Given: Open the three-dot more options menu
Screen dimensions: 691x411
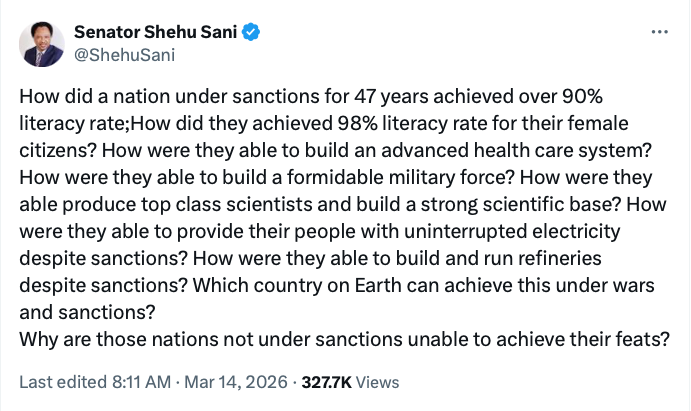Looking at the screenshot, I should 658,31.
